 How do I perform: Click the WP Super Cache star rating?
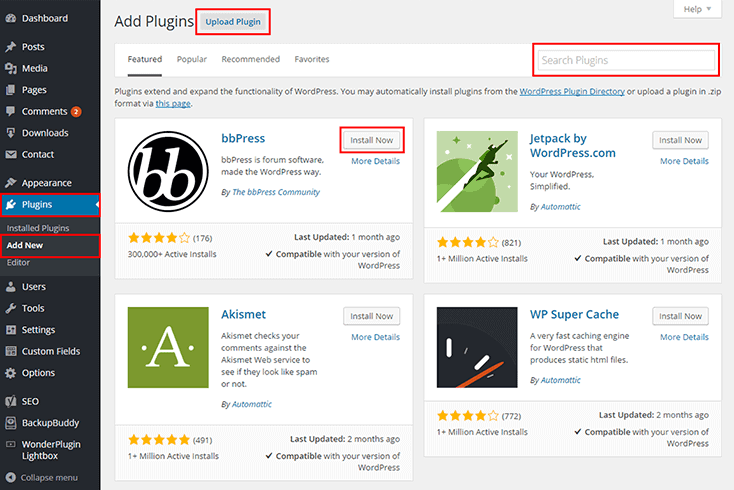[x=468, y=416]
